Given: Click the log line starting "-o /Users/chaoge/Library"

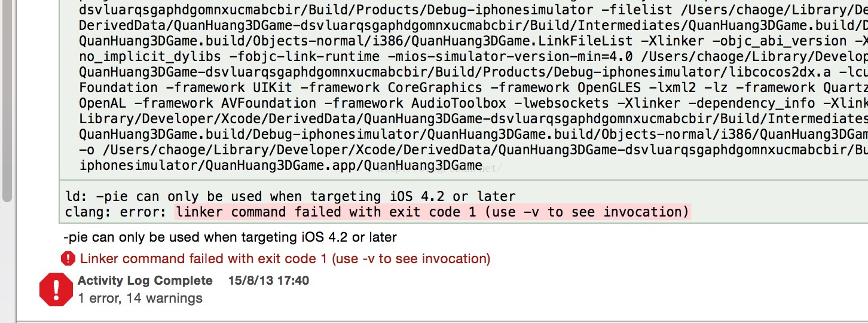Looking at the screenshot, I should [473, 150].
